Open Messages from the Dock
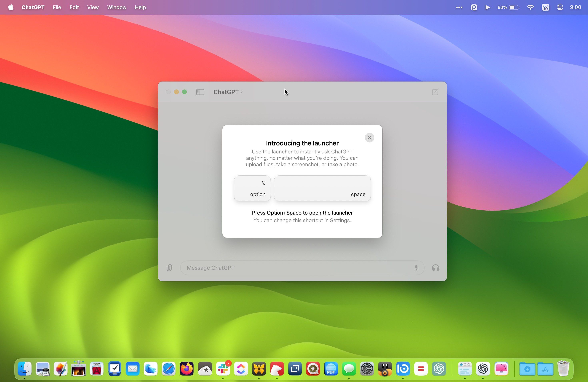The height and width of the screenshot is (382, 588). tap(349, 369)
